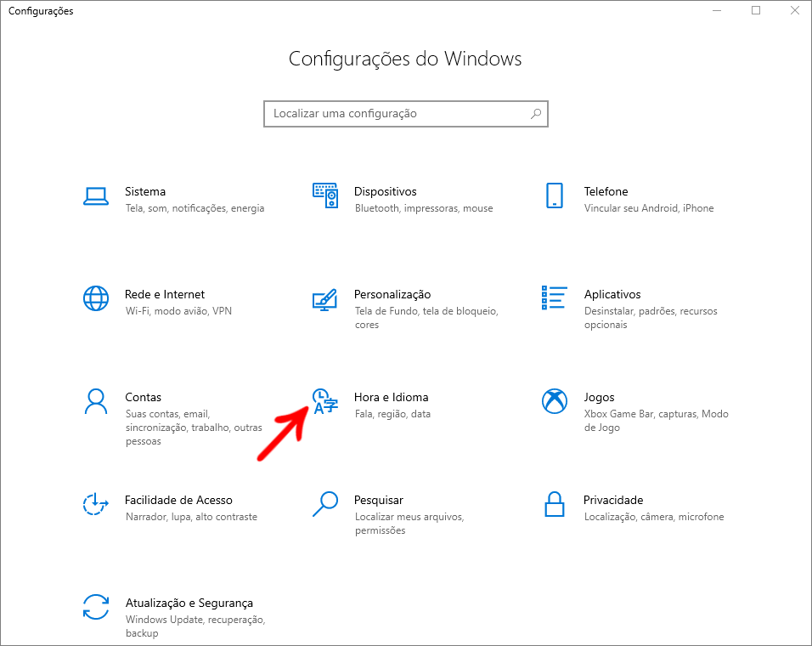The width and height of the screenshot is (812, 646).
Task: Focus the Localizar uma configuração field
Action: pyautogui.click(x=405, y=113)
